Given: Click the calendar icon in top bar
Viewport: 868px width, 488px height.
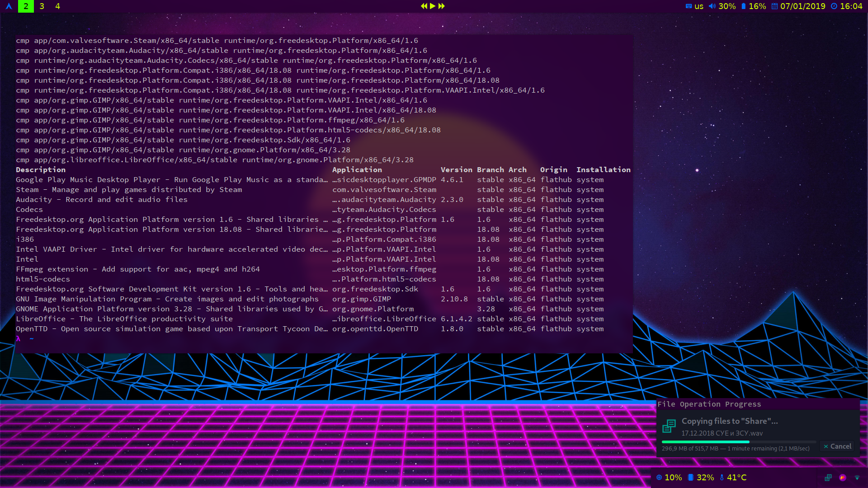Looking at the screenshot, I should pos(774,6).
